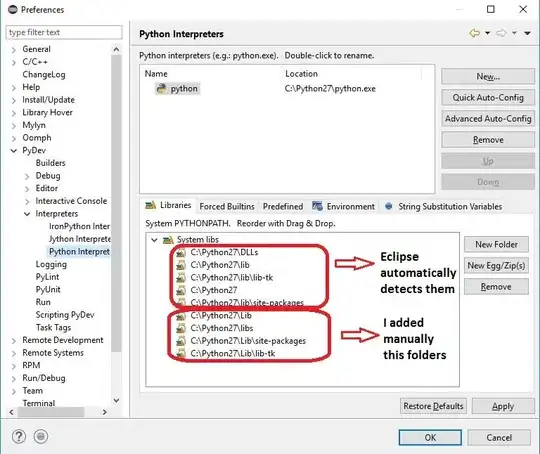This screenshot has height=454, width=540.
Task: Click the round record icon beside help
Action: click(x=41, y=436)
